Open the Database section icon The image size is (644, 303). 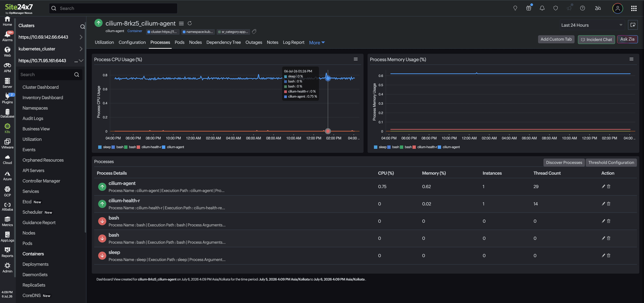(x=7, y=113)
